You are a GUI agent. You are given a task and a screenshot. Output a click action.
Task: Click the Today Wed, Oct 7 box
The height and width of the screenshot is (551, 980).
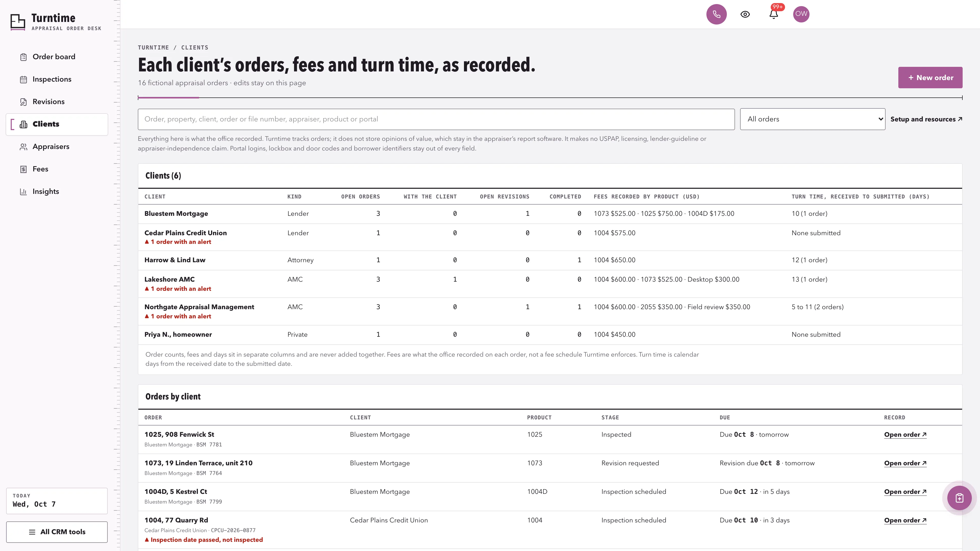coord(57,501)
